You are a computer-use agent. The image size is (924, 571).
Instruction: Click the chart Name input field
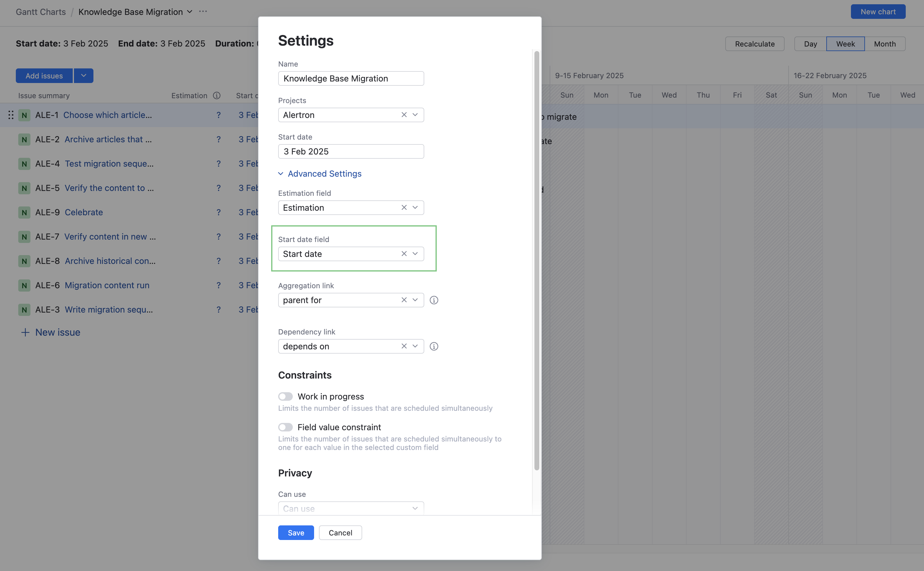(351, 78)
